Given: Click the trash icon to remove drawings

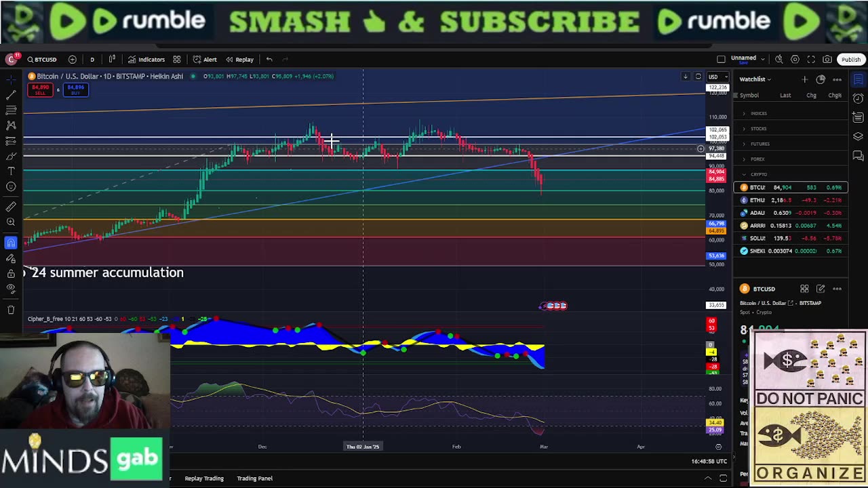Looking at the screenshot, I should [x=11, y=310].
